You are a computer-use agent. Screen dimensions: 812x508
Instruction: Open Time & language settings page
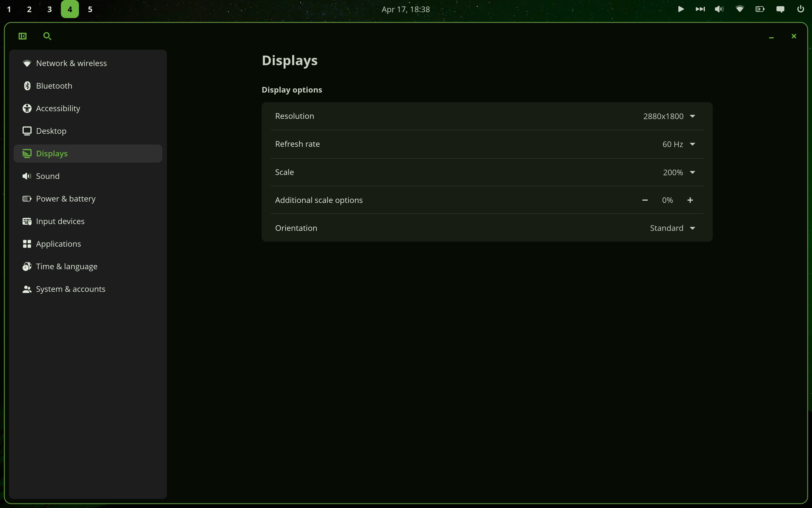click(88, 266)
